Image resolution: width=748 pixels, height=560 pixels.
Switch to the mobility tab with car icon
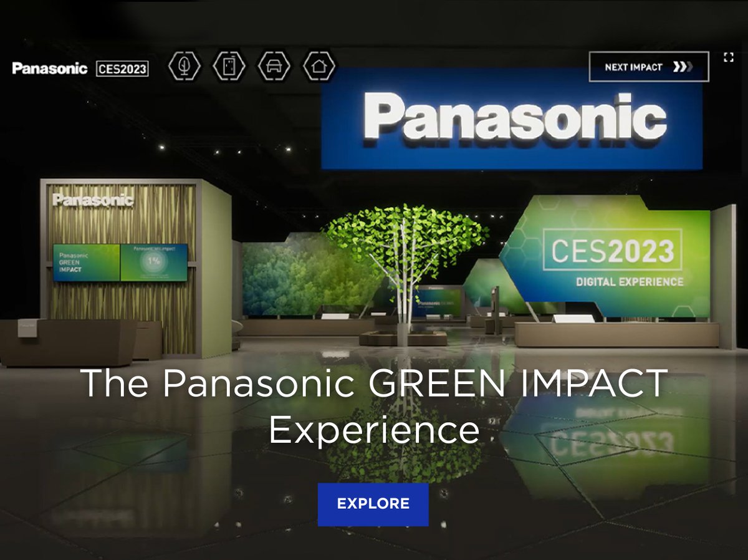(x=274, y=65)
